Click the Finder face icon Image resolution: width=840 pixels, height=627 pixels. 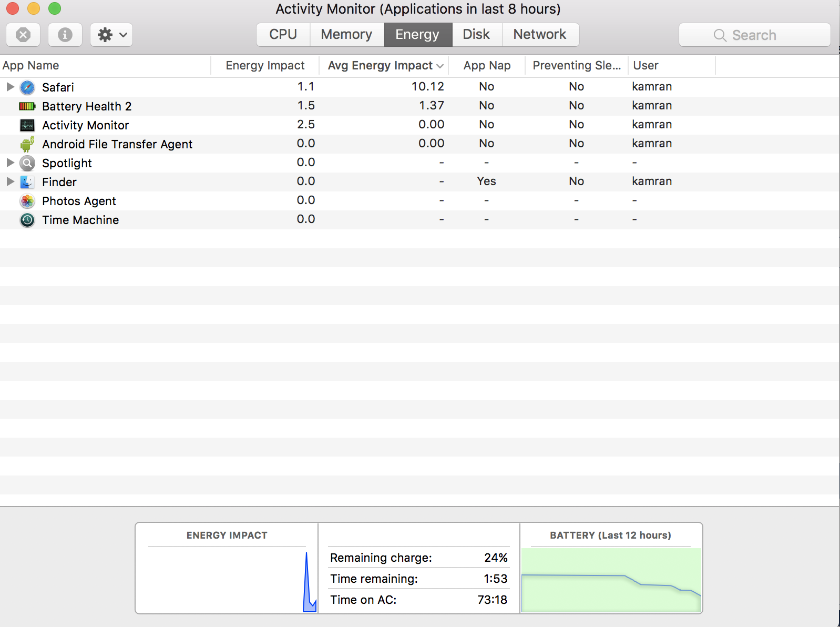(x=27, y=182)
